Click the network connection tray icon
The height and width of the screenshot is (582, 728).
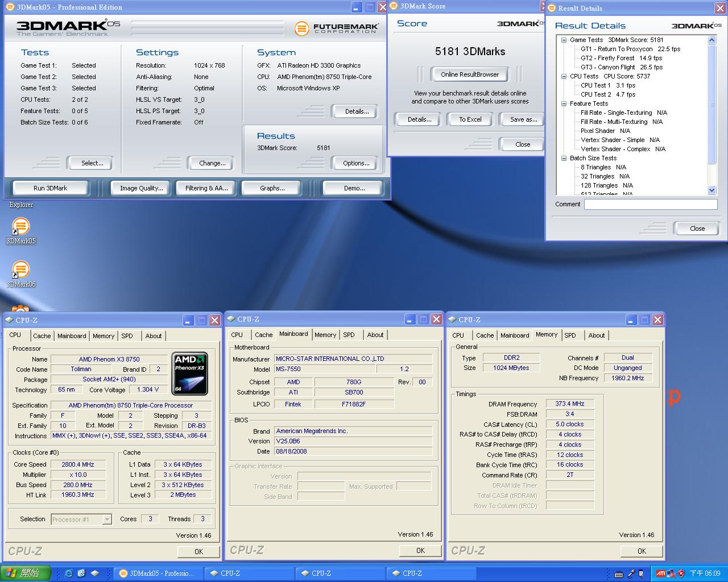point(671,573)
